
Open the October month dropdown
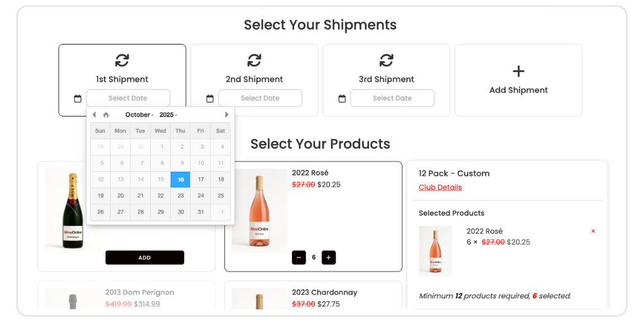click(x=139, y=115)
